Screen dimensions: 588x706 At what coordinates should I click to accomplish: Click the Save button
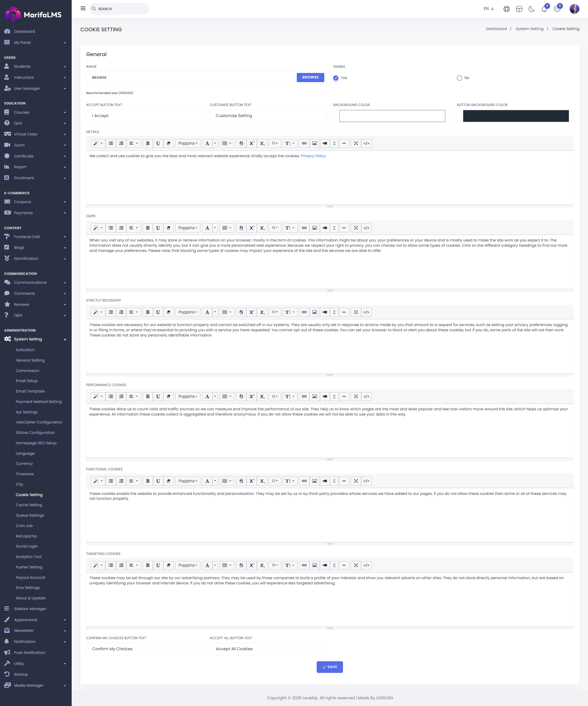pos(329,667)
